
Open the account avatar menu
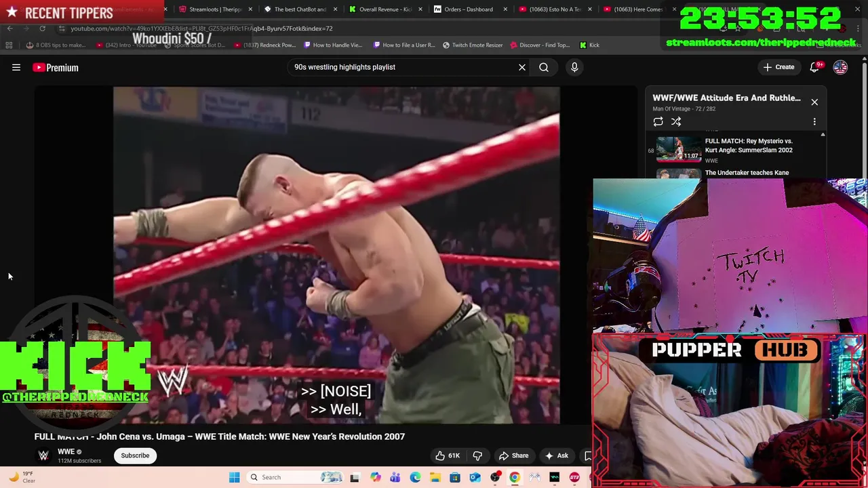[840, 67]
